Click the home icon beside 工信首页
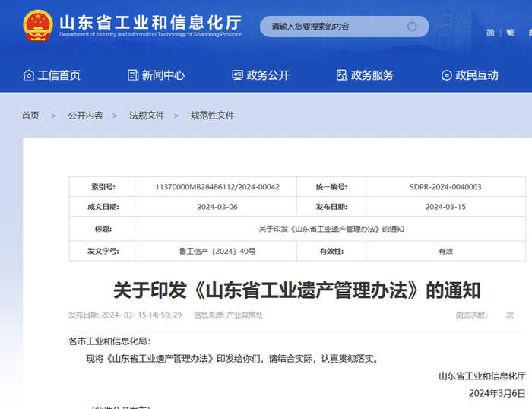Image resolution: width=532 pixels, height=409 pixels. coord(29,75)
